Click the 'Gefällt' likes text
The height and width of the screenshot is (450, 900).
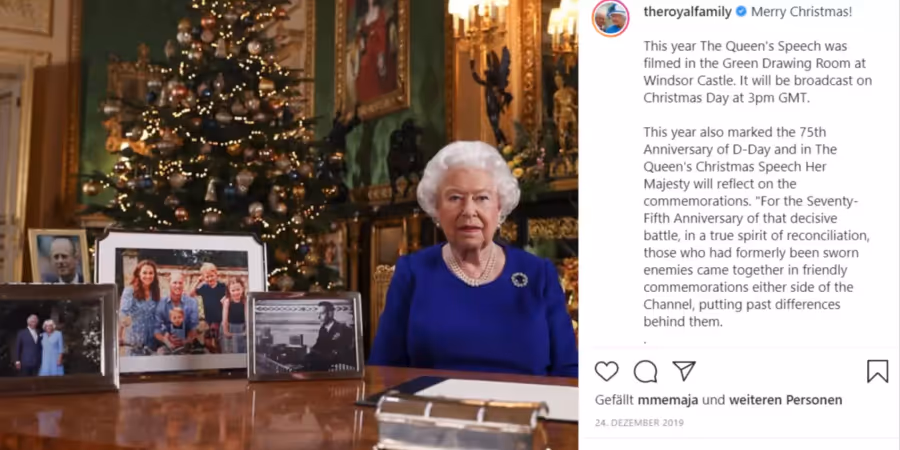click(614, 400)
